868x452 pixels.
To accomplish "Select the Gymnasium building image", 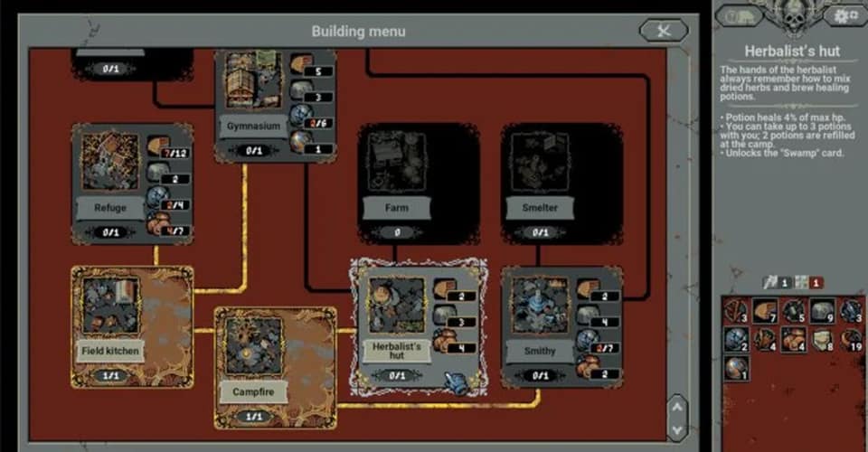I will tap(253, 81).
